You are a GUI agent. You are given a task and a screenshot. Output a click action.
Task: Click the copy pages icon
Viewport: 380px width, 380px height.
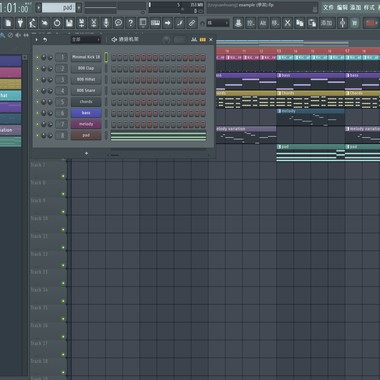tap(300, 23)
